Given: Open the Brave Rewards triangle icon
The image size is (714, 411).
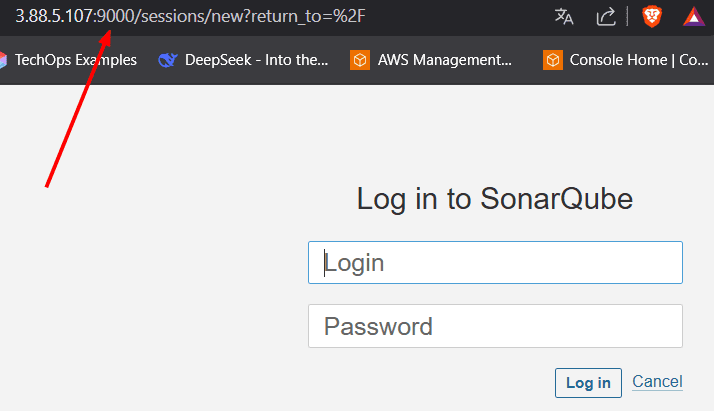Looking at the screenshot, I should (694, 17).
